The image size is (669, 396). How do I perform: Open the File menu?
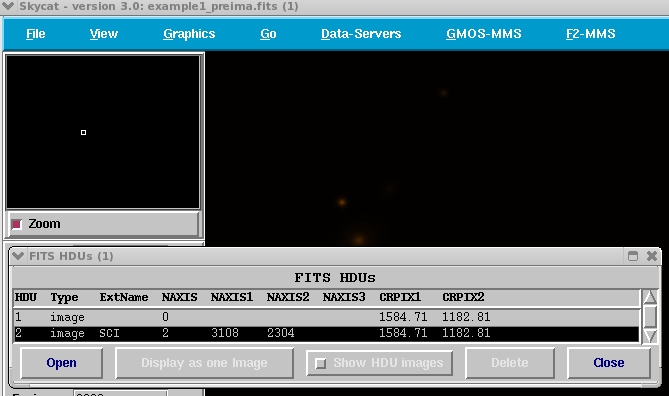click(x=35, y=34)
